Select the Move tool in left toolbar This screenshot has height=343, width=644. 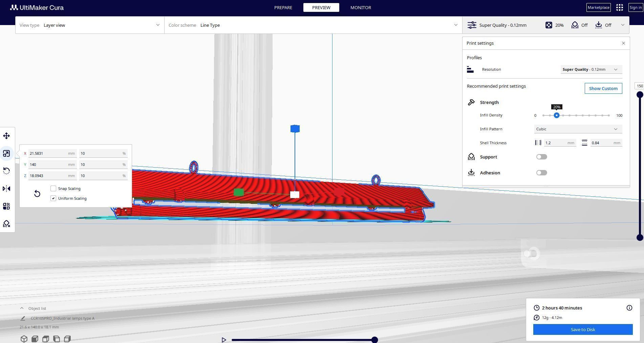tap(6, 136)
